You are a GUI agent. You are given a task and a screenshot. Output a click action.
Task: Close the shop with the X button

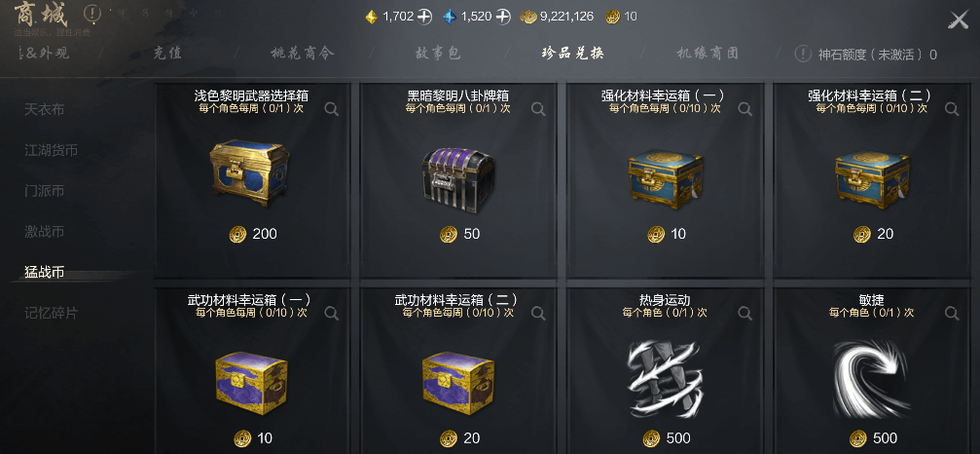(x=959, y=20)
